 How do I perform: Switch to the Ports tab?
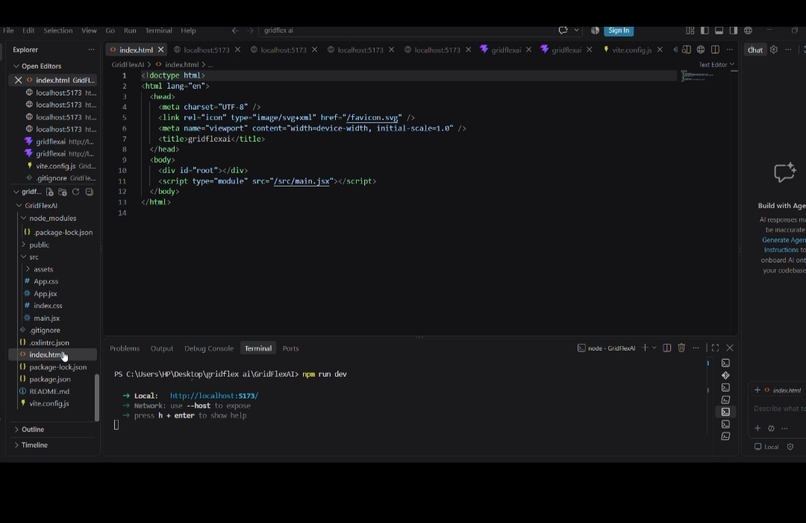[x=290, y=348]
